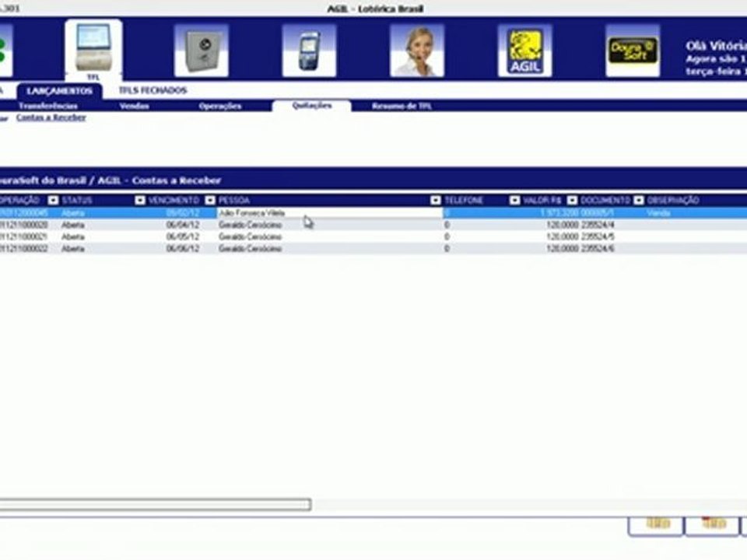Click the OBSERVAÇÃO column header
The width and height of the screenshot is (747, 560).
[673, 200]
